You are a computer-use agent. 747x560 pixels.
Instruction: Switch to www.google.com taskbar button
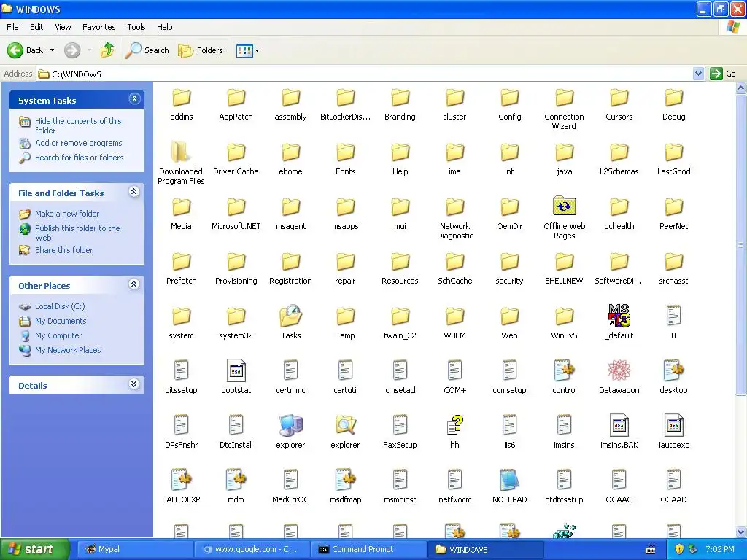(x=251, y=549)
